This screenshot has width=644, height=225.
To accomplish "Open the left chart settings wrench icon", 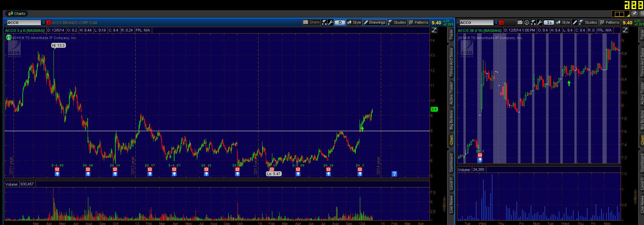I will coord(331,22).
